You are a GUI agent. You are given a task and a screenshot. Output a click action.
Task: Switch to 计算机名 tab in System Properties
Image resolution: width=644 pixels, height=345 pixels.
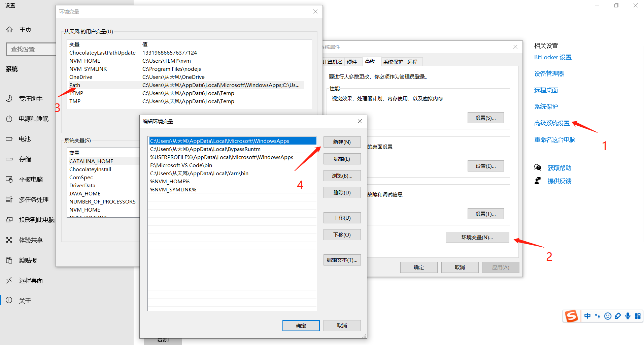[x=333, y=62]
